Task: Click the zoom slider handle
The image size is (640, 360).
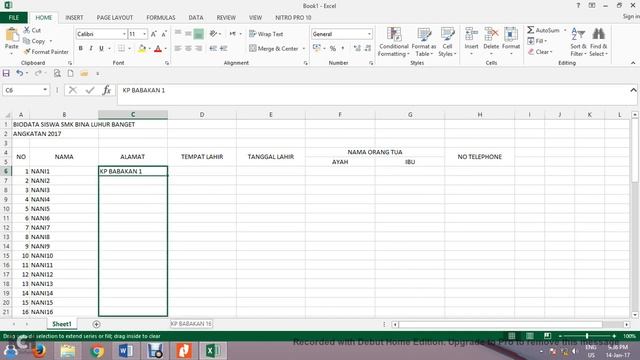Action: pyautogui.click(x=587, y=336)
